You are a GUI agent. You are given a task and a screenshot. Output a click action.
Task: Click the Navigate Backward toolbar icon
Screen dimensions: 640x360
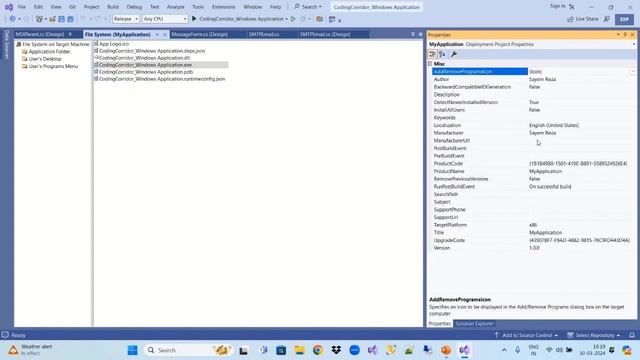pyautogui.click(x=13, y=19)
